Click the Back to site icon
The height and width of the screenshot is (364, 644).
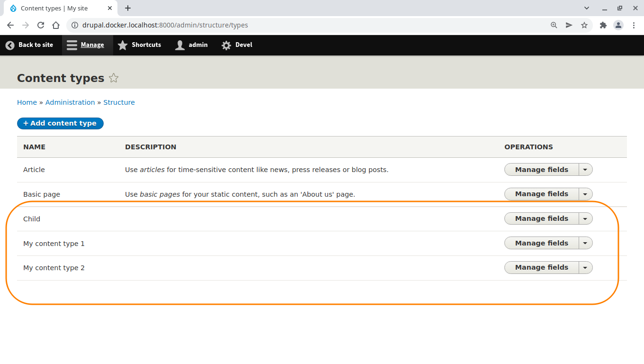click(9, 45)
